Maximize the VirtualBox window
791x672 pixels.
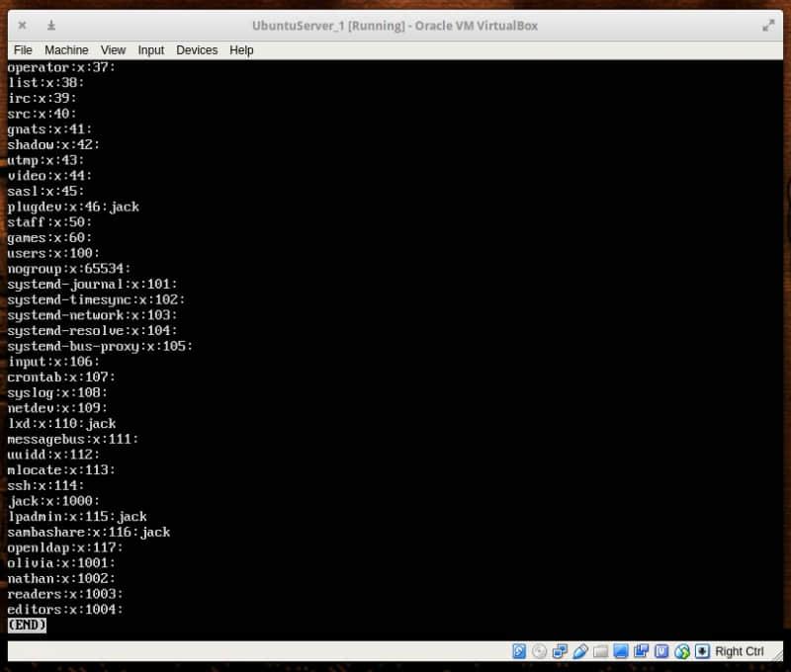(768, 26)
